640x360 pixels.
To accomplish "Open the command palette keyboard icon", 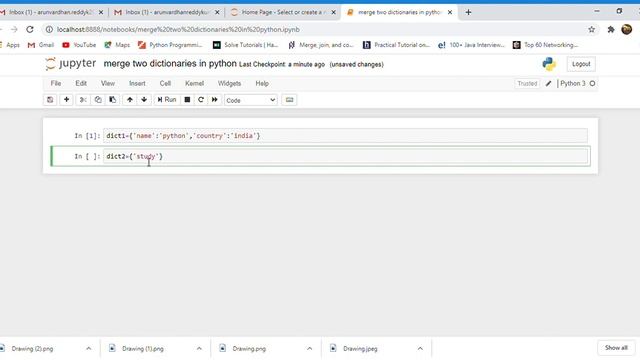I will tap(289, 100).
